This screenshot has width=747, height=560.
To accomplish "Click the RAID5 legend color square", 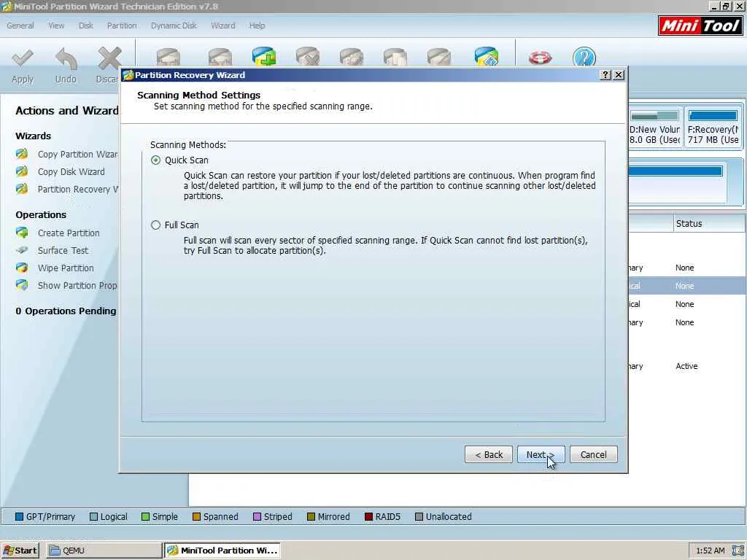I will click(x=368, y=517).
